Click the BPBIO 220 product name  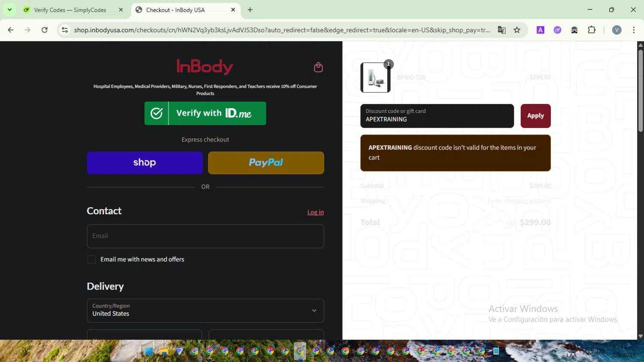411,77
